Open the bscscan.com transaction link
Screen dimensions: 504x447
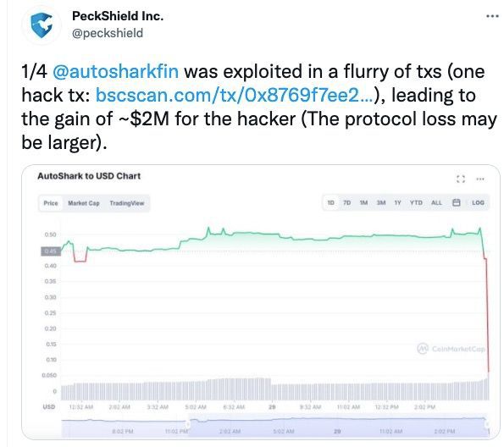(x=235, y=96)
